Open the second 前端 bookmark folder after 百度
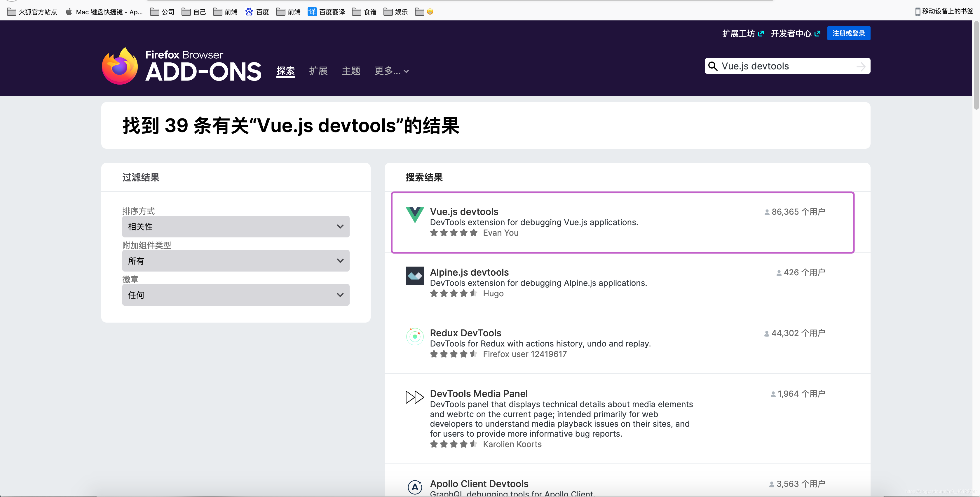 point(288,12)
